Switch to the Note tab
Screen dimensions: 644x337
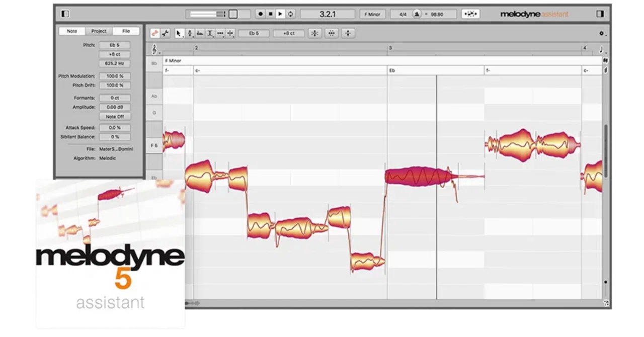coord(72,31)
